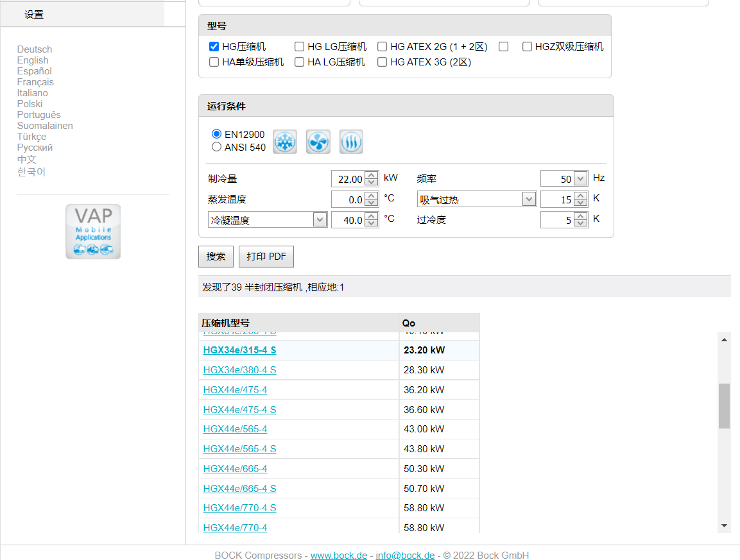740x560 pixels.
Task: Select the heat pump icon
Action: tap(351, 142)
